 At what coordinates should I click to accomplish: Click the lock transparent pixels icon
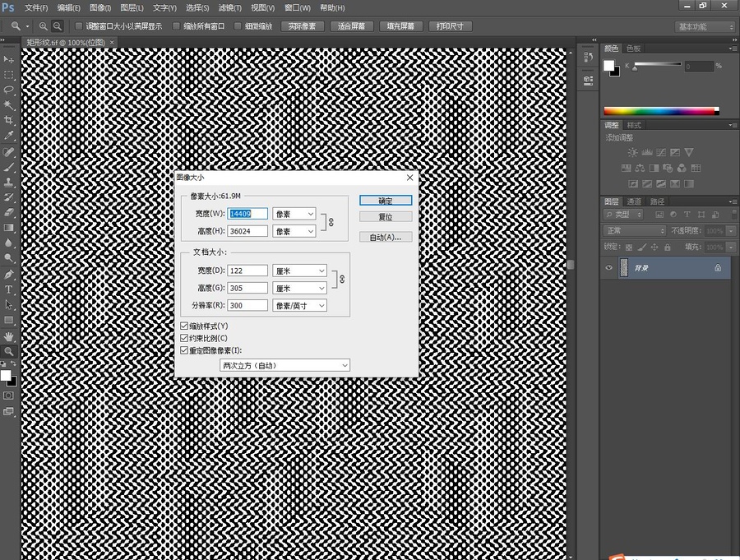(629, 247)
